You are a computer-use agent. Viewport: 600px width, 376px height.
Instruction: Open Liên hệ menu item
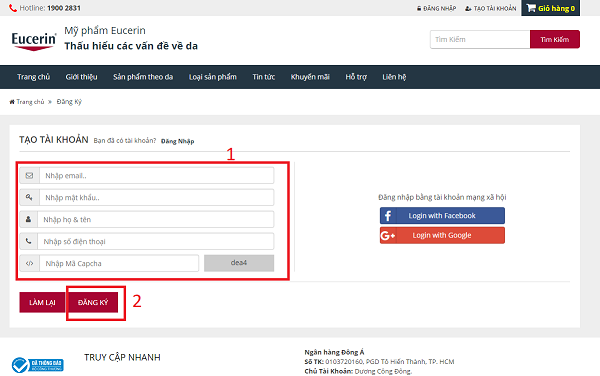(394, 77)
